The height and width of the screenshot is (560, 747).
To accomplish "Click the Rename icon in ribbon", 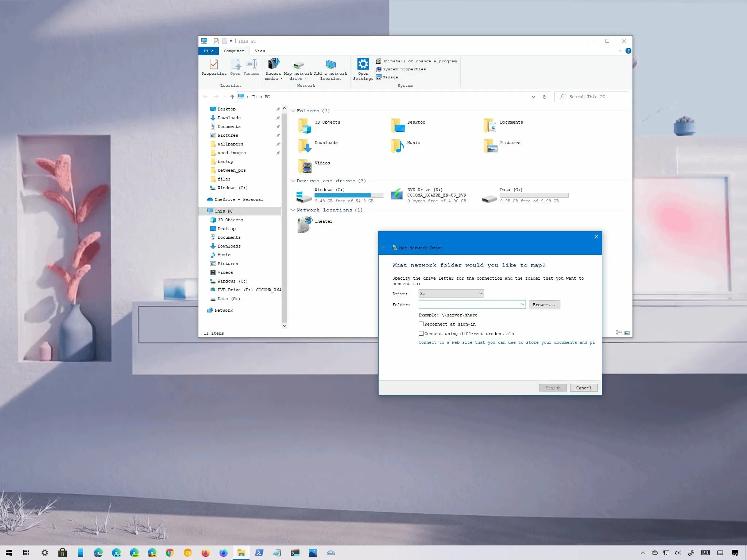I will (x=251, y=66).
